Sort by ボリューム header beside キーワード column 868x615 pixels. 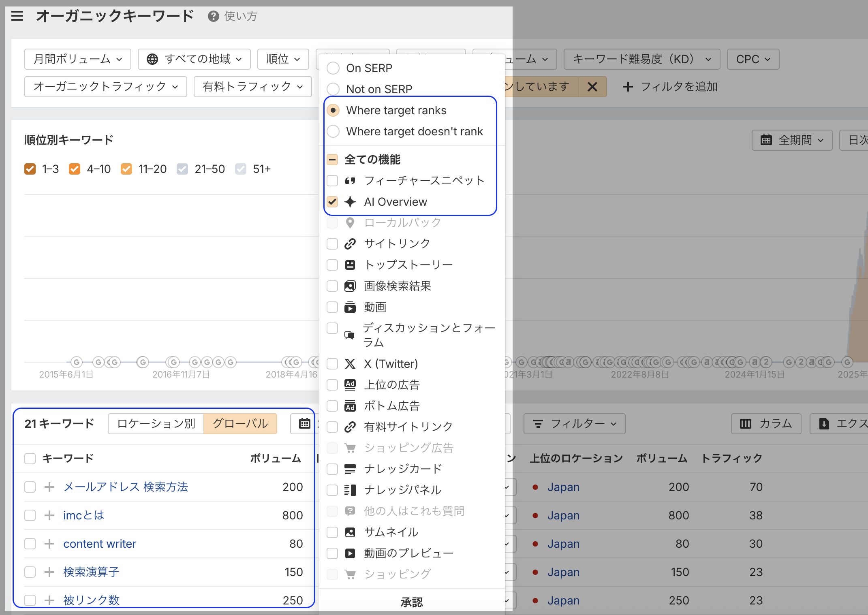point(276,459)
